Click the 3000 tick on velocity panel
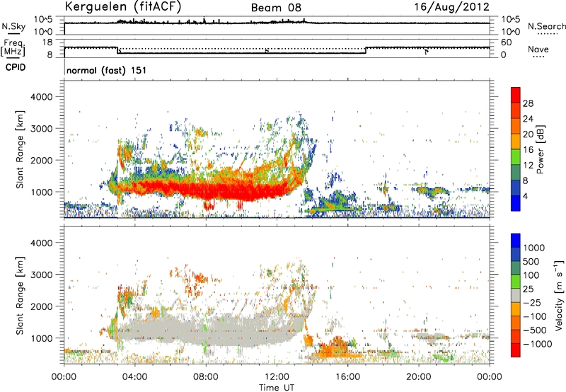The image size is (566, 392). [42, 275]
